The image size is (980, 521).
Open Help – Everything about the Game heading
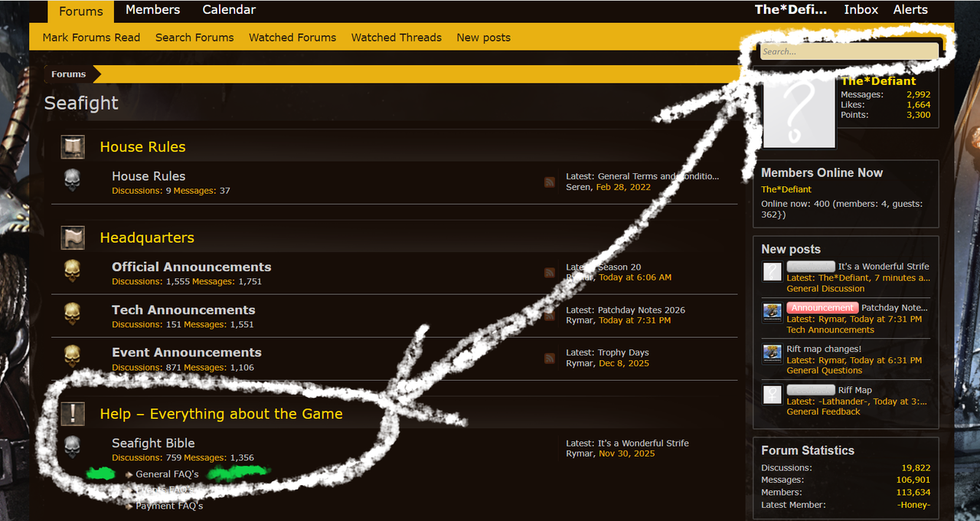coord(221,414)
